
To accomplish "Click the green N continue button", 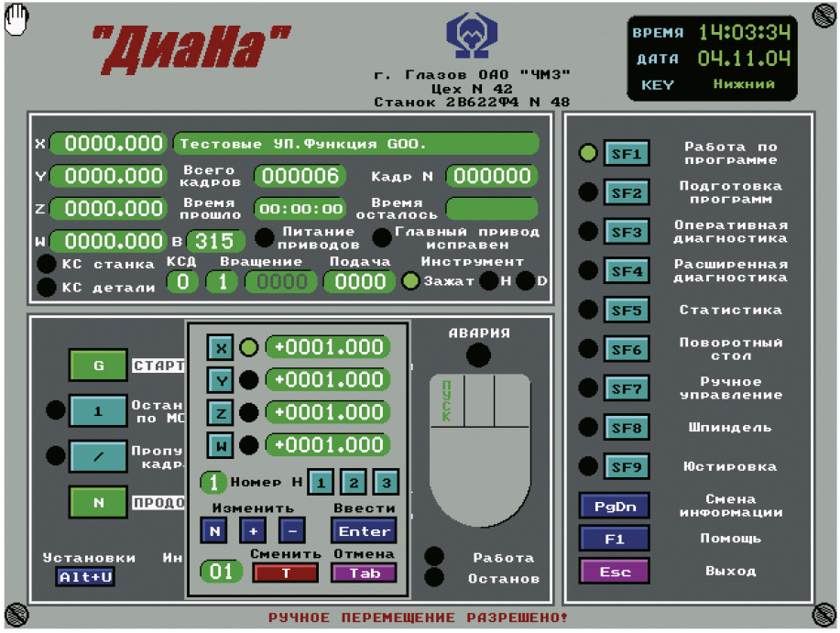I will coord(98,502).
